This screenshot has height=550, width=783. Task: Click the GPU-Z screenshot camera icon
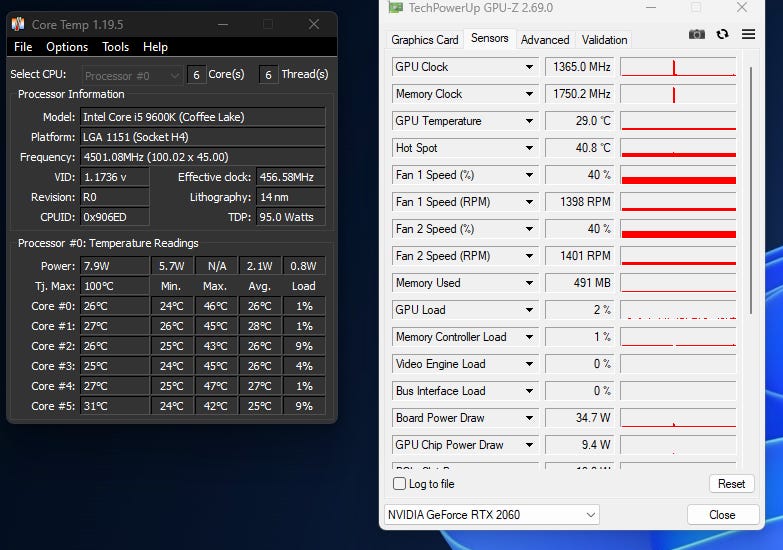(697, 34)
